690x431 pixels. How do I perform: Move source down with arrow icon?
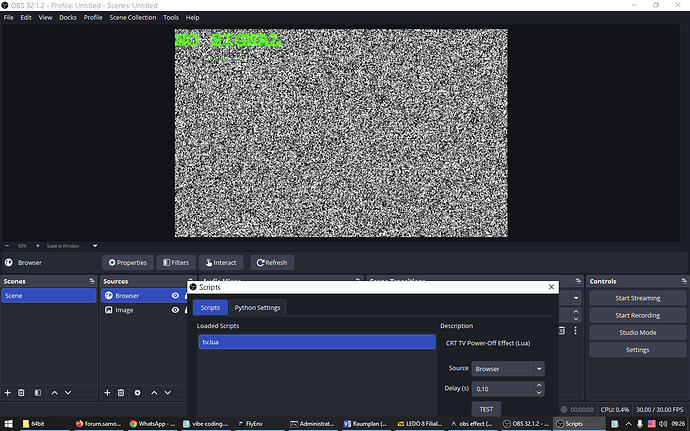pyautogui.click(x=168, y=393)
